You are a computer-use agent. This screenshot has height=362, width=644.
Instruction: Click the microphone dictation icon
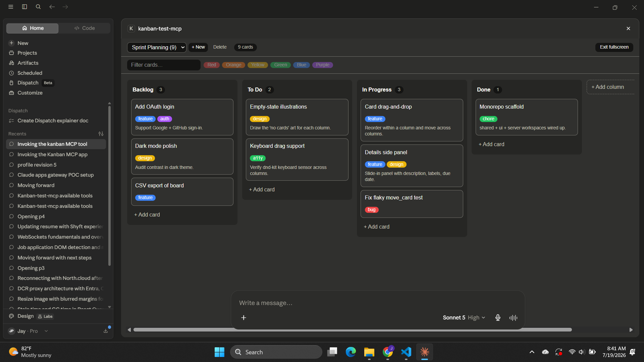(498, 317)
